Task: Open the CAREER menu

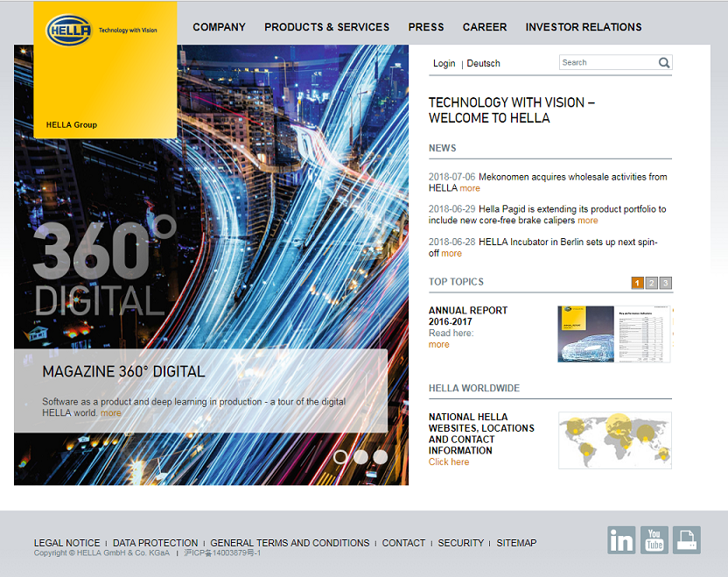Action: [x=485, y=27]
